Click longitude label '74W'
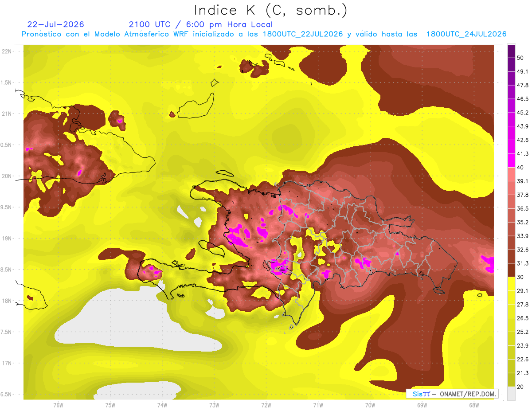The height and width of the screenshot is (411, 532). [x=162, y=405]
